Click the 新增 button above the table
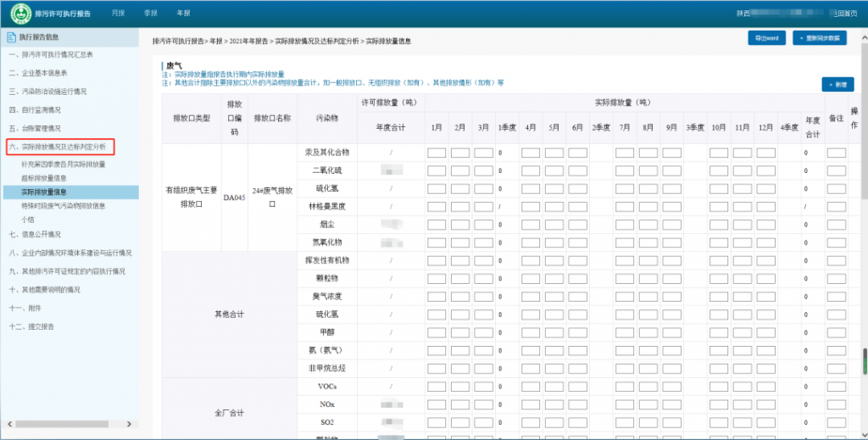Screen dimensions: 868x440 pos(837,84)
